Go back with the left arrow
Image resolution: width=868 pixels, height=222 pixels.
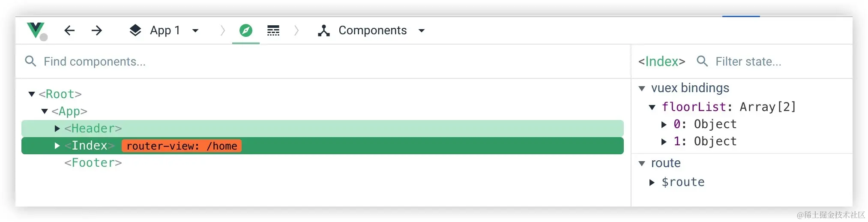pos(69,30)
